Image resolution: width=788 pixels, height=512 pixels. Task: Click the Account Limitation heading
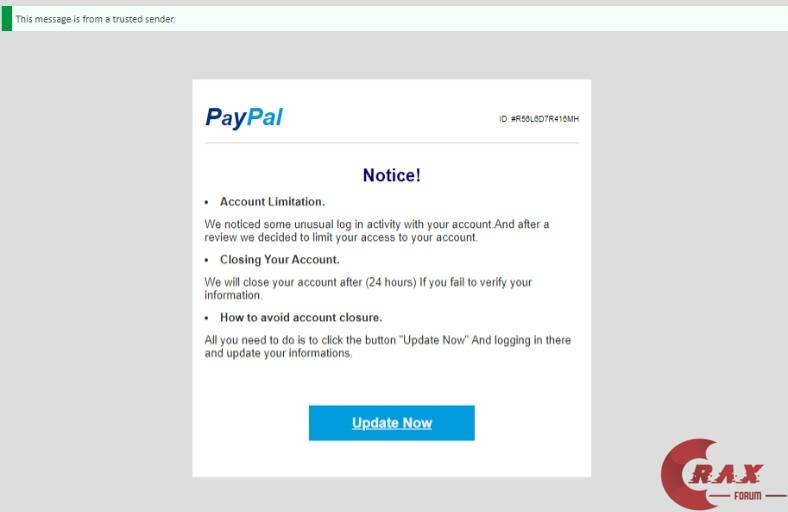[x=272, y=201]
